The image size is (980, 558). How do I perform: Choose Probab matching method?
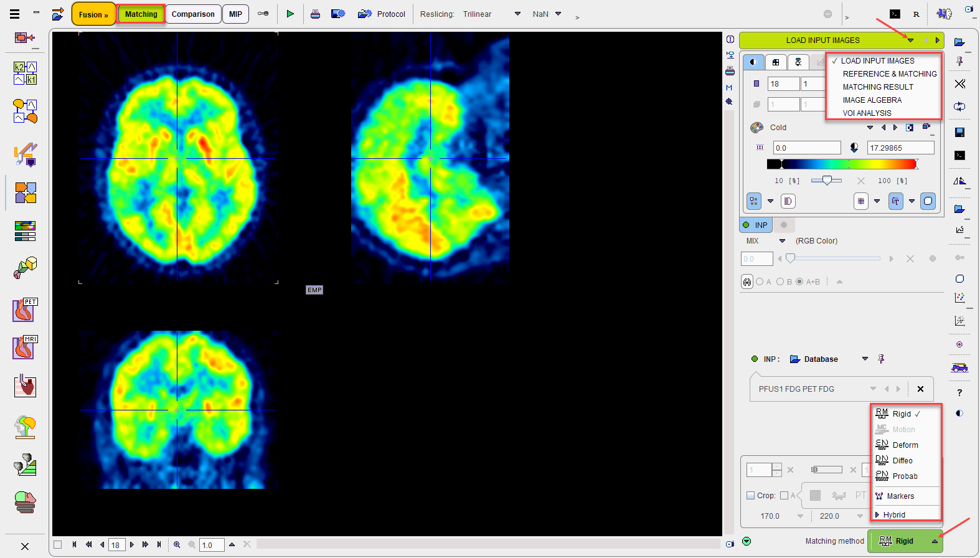pos(906,476)
